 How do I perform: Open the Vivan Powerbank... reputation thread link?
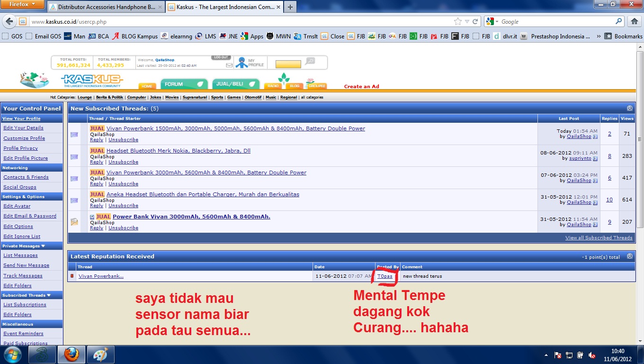101,276
